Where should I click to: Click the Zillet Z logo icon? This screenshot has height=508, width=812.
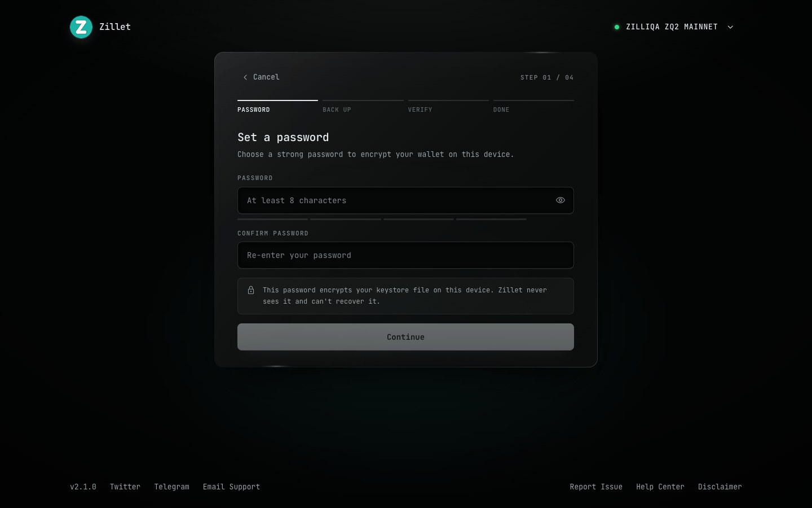[x=81, y=27]
